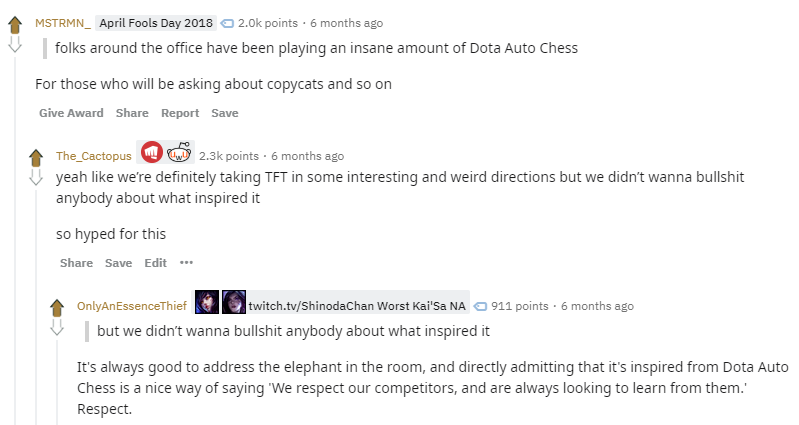Share MSTRMN_'s comment

(132, 113)
